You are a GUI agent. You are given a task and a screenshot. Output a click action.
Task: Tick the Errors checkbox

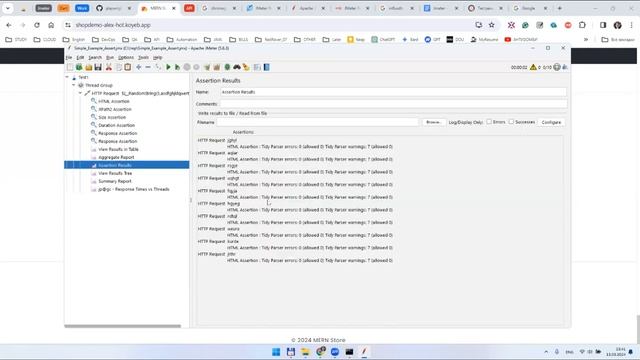[489, 122]
